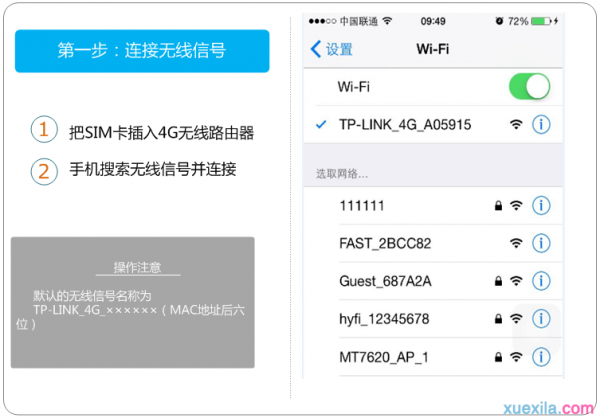Viewport: 600px width, 418px height.
Task: Join the 111111 network
Action: pos(433,206)
